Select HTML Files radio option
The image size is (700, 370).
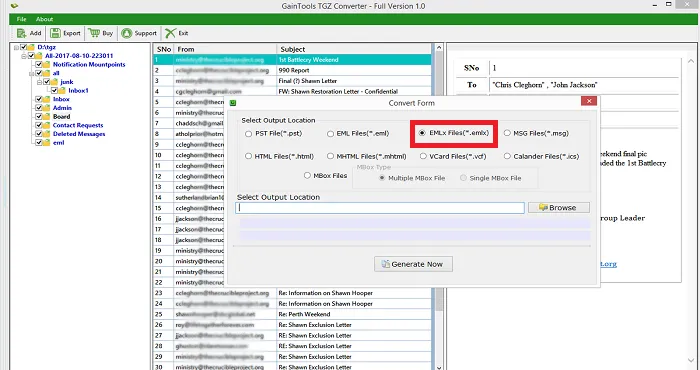248,157
